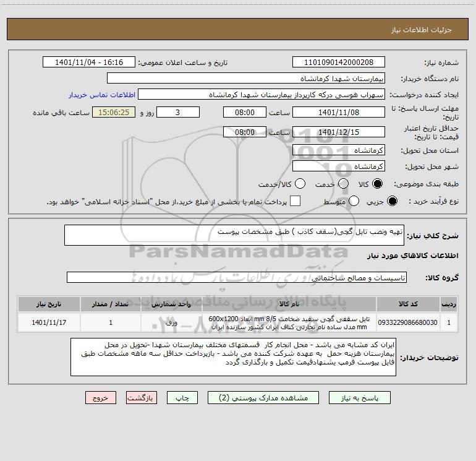
Task: Open buyer contact info link اطلاعات تماس خریدار
Action: [x=102, y=95]
